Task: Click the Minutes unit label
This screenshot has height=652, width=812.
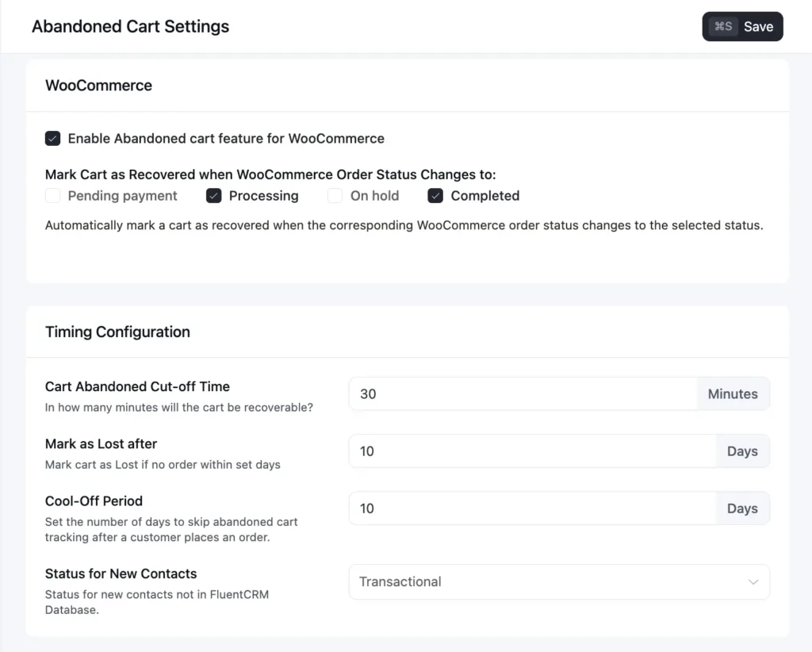Action: click(x=732, y=393)
